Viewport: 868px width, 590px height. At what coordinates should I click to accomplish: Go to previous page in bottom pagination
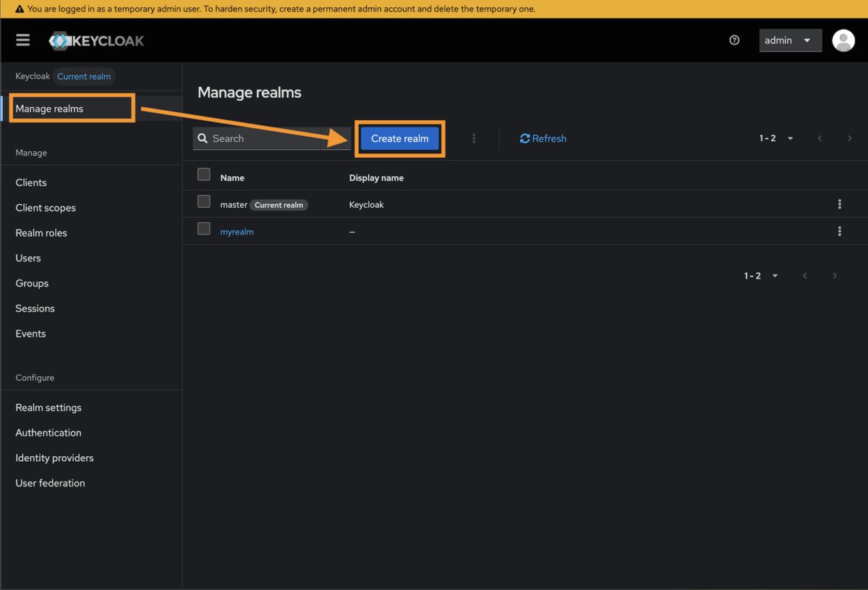pos(805,276)
